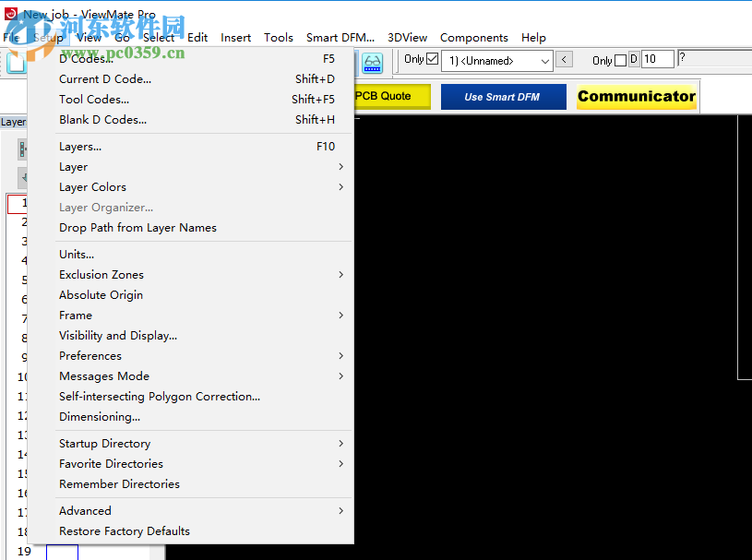Click the down-arrow tool icon in the Layers panel
This screenshot has height=560, width=752.
coord(22,177)
